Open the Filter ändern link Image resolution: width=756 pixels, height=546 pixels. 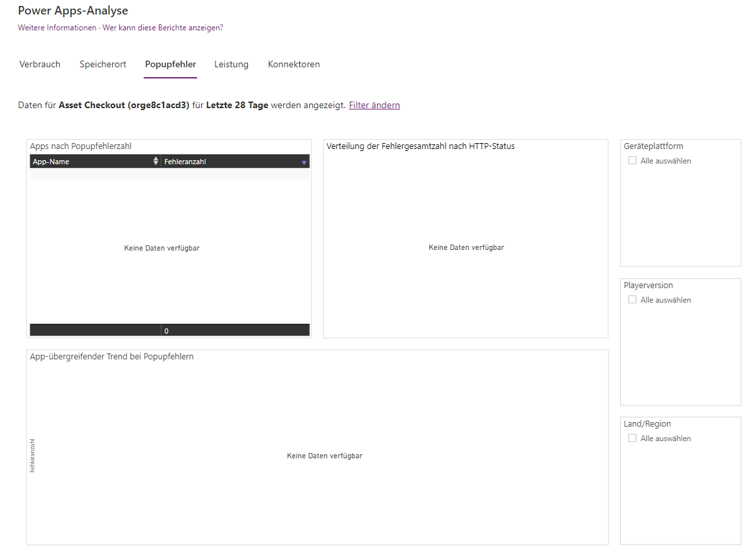(x=374, y=105)
